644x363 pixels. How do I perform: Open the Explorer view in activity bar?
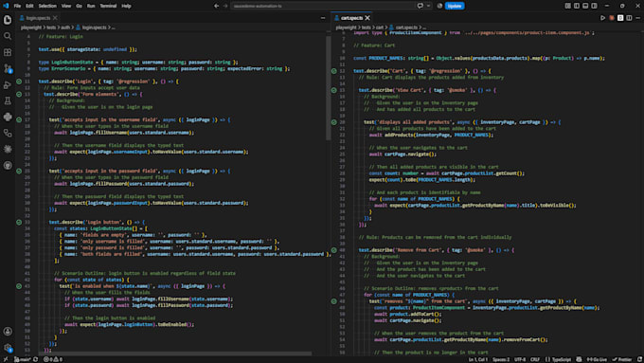8,20
